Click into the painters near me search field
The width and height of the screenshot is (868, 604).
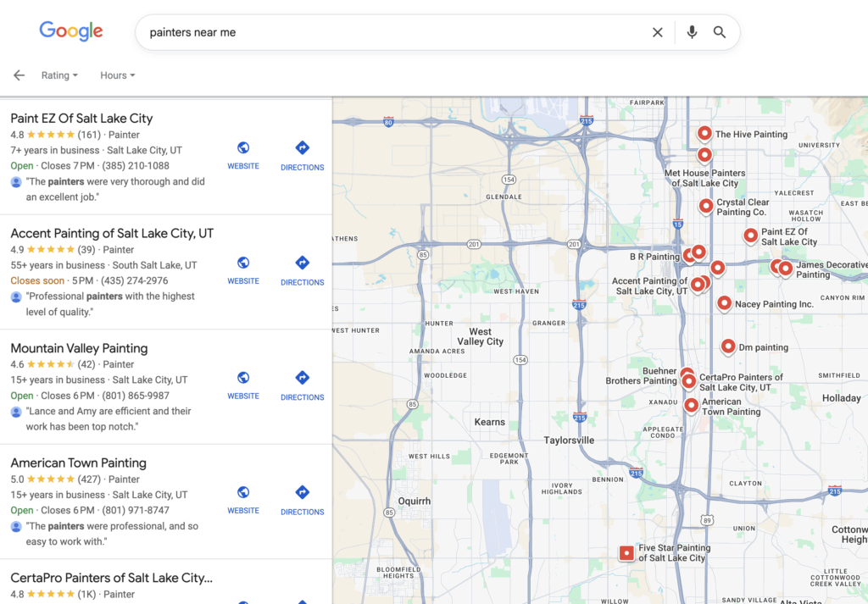tap(390, 32)
